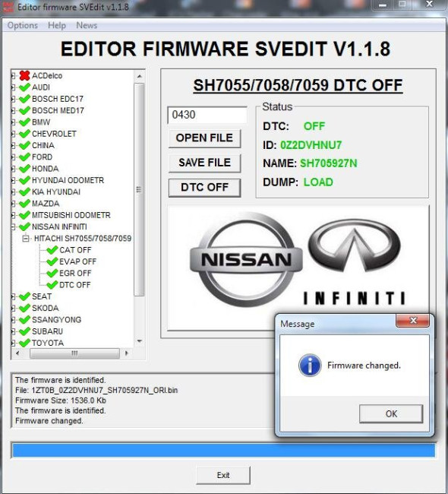
Task: Click the horizontal scrollbar under the tree
Action: click(74, 353)
